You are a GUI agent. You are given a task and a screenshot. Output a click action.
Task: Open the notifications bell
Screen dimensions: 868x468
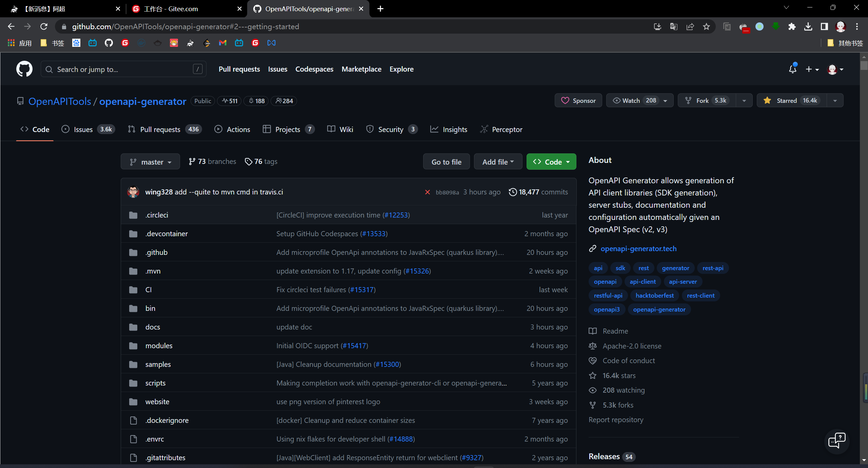[792, 69]
